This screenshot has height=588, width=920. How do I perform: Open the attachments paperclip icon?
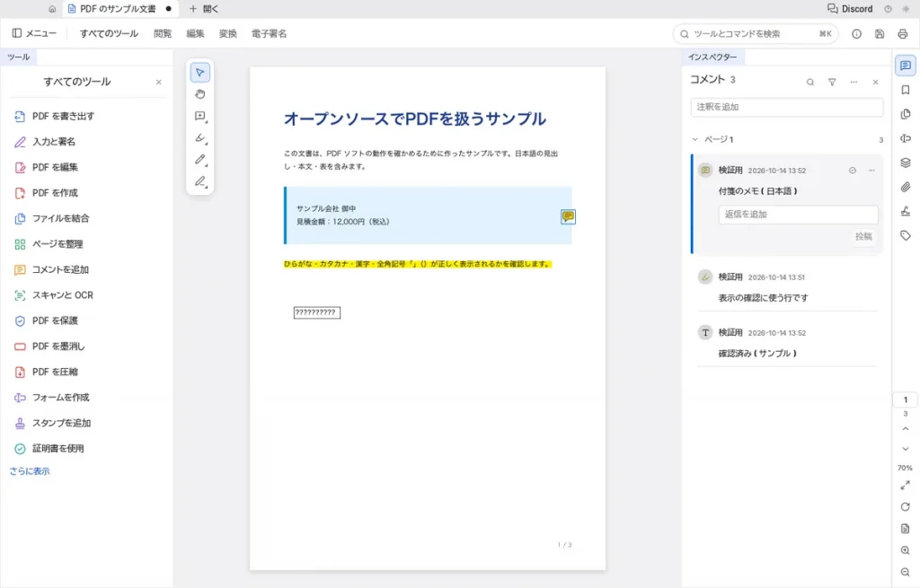(906, 187)
